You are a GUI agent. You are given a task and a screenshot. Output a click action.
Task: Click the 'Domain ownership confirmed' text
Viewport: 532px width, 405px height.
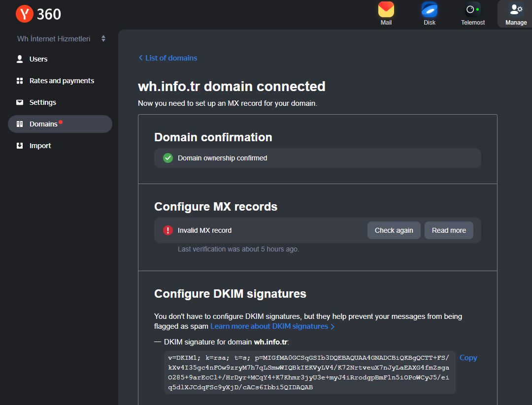tap(222, 158)
